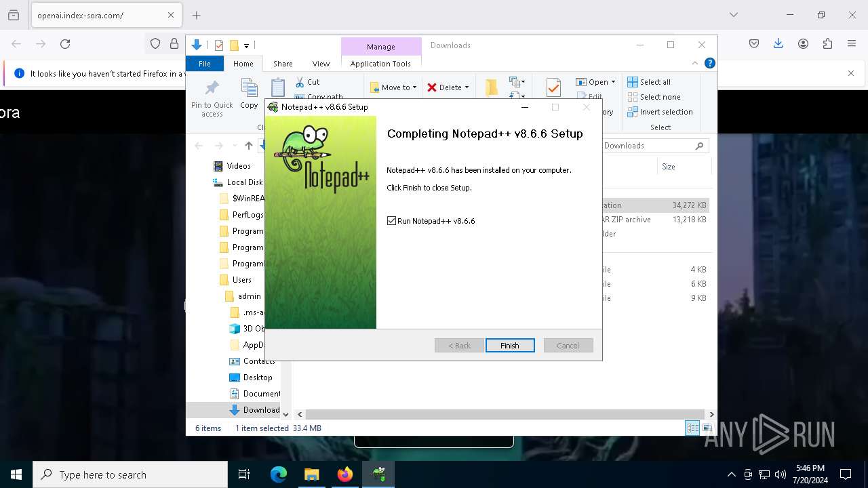Open Firefox Extensions puzzle icon
Viewport: 868px width, 488px height.
point(827,44)
